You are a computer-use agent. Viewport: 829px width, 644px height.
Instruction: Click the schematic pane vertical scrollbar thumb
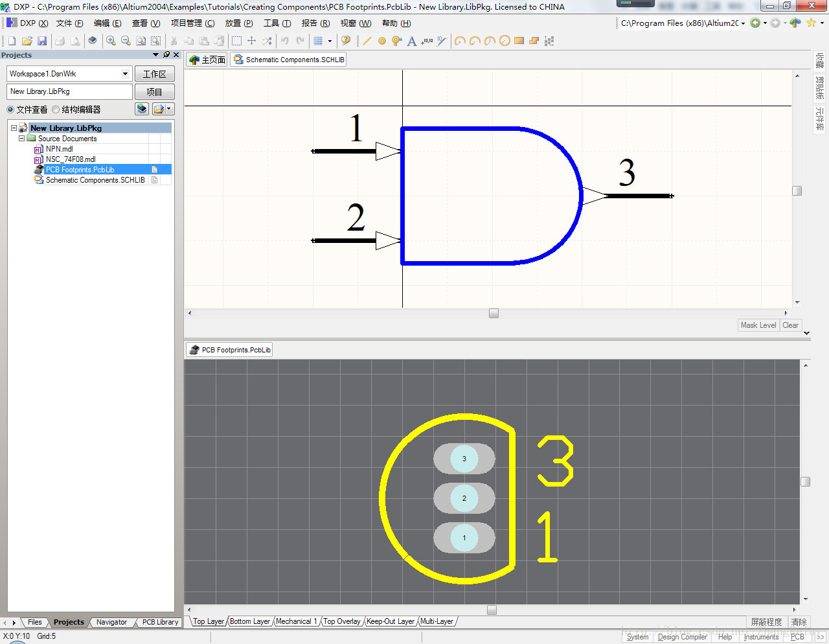[797, 191]
